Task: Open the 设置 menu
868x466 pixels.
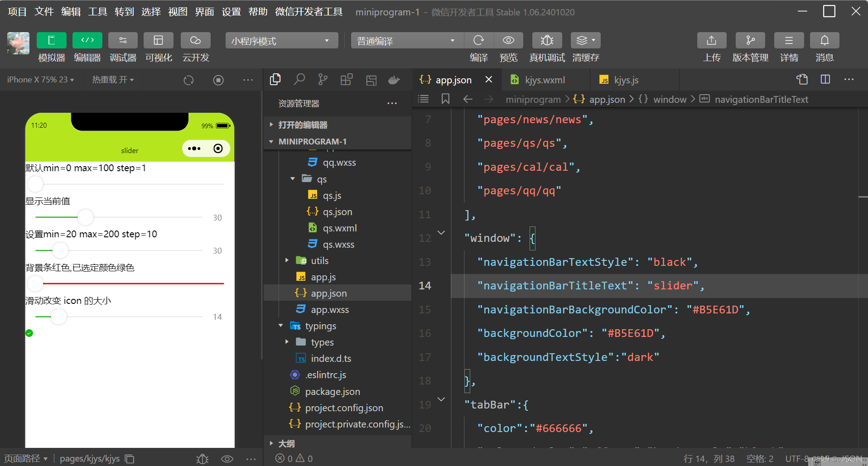Action: 231,12
